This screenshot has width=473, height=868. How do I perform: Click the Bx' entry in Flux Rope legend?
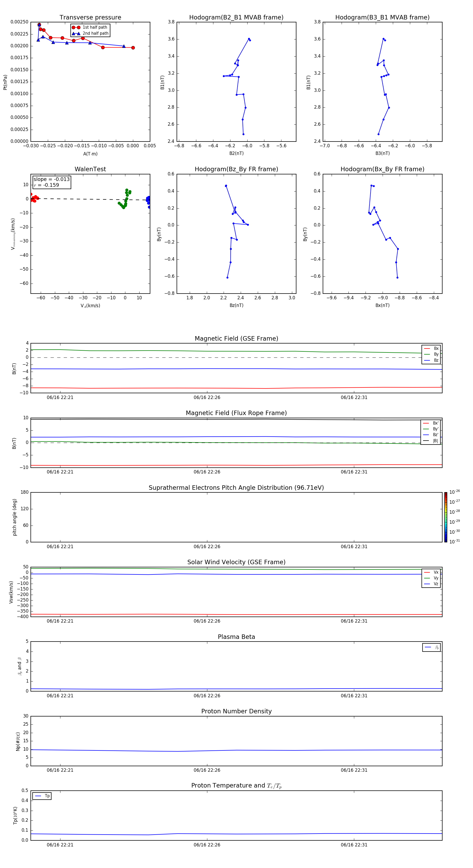(x=431, y=423)
